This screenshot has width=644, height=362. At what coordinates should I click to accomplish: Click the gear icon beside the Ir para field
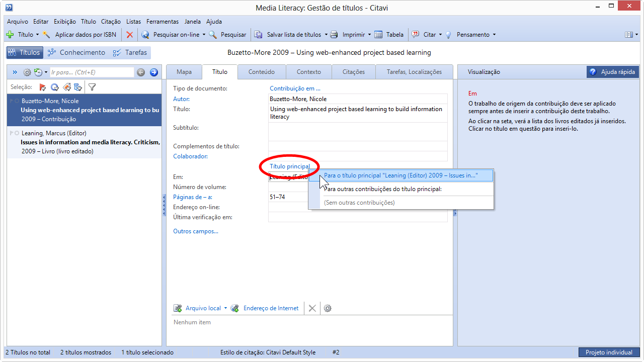click(27, 72)
